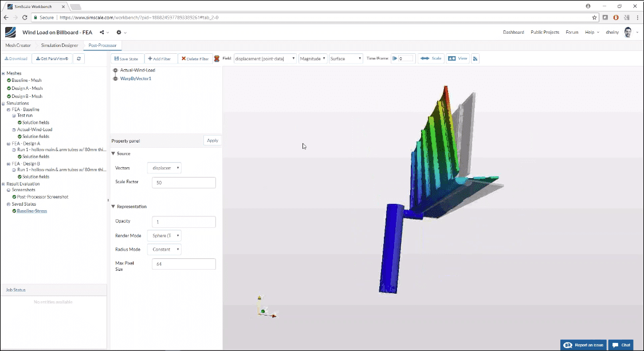Click the Scale legend toolbar icon
The width and height of the screenshot is (644, 351).
point(430,58)
